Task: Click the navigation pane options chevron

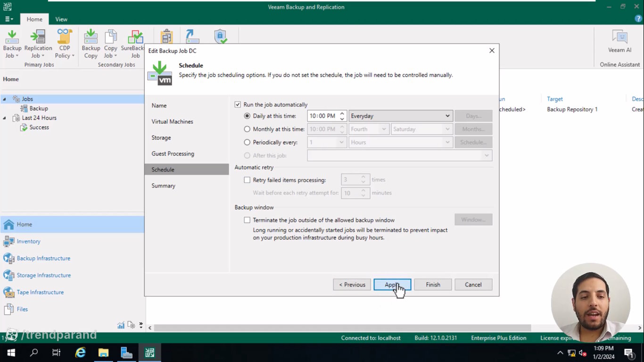Action: pos(140,325)
